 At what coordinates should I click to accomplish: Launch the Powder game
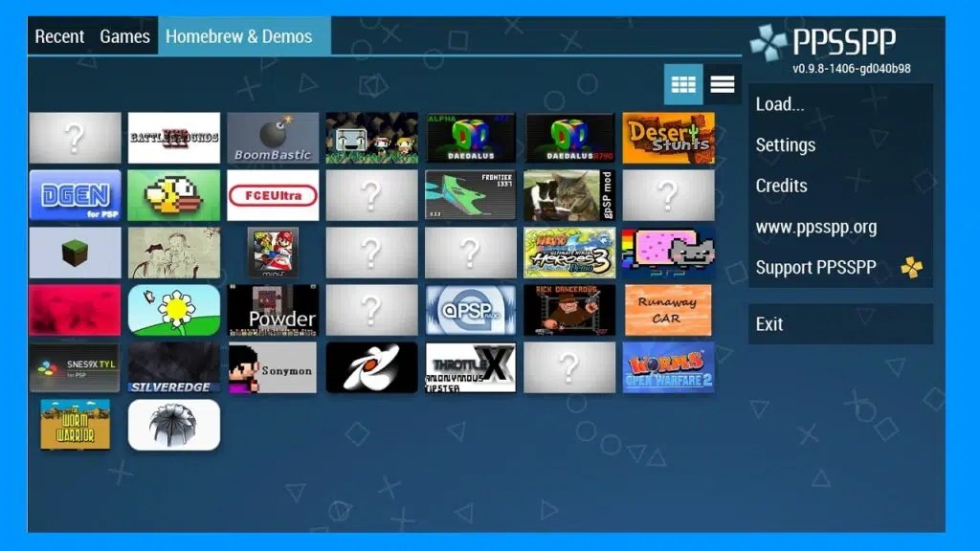(273, 311)
